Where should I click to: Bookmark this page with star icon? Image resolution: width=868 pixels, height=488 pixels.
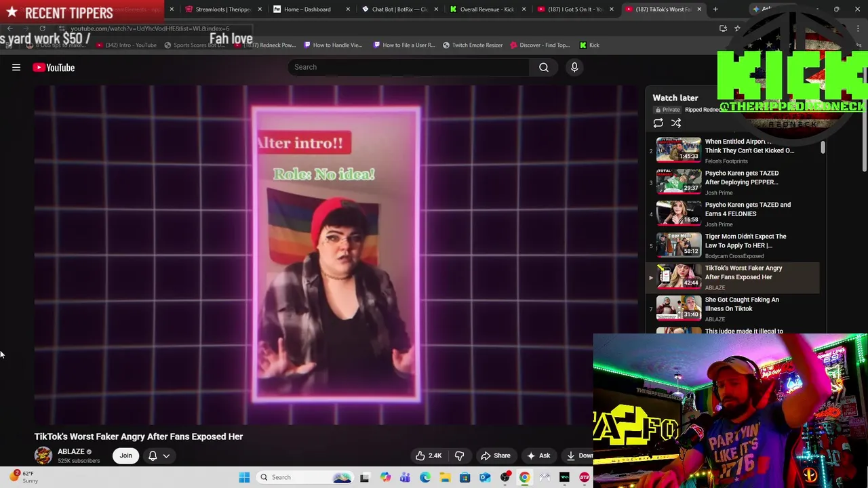point(737,28)
